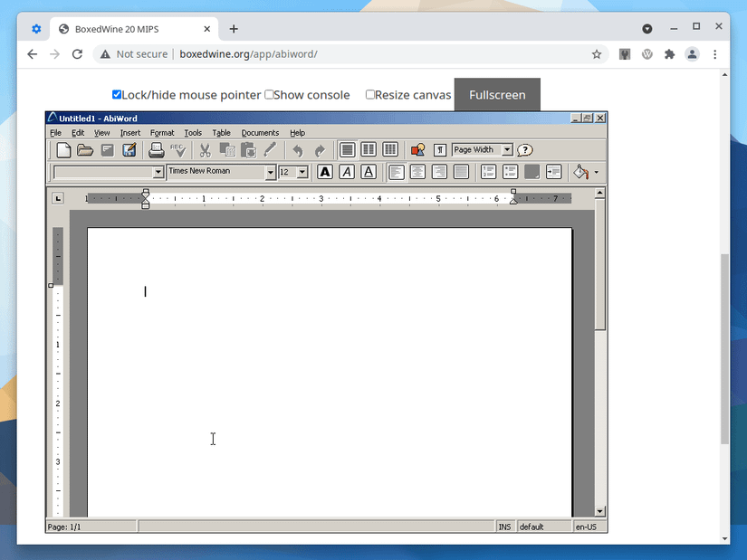Viewport: 747px width, 560px height.
Task: Open the View menu
Action: [x=101, y=133]
